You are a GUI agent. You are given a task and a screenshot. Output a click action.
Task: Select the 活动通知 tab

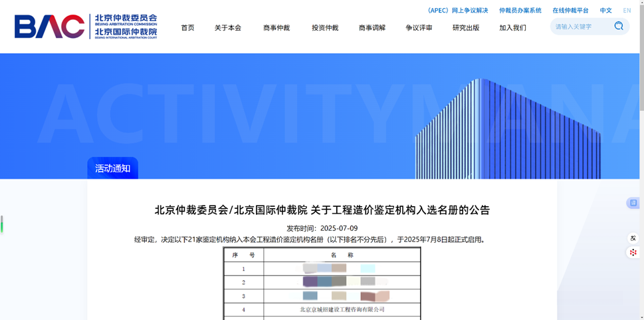(113, 168)
